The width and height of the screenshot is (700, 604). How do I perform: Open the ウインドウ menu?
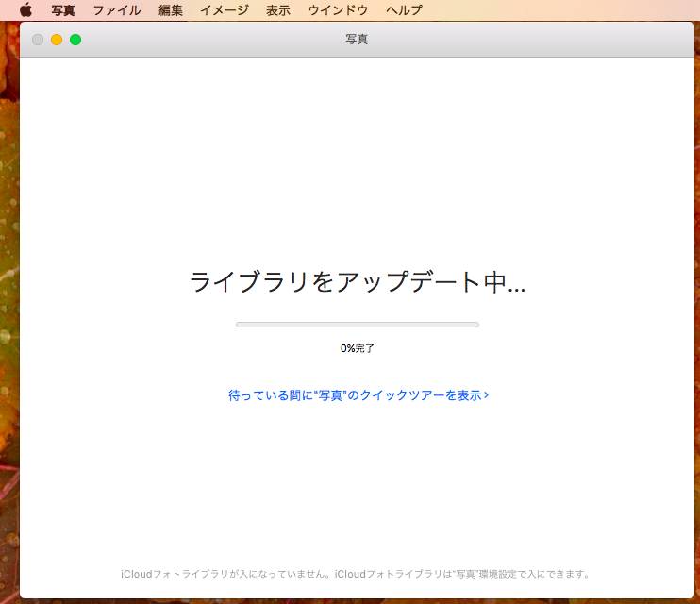click(338, 9)
